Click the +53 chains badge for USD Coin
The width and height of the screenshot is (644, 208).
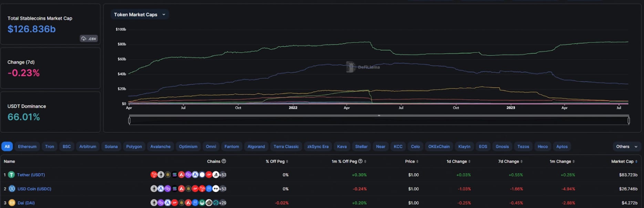click(x=223, y=189)
